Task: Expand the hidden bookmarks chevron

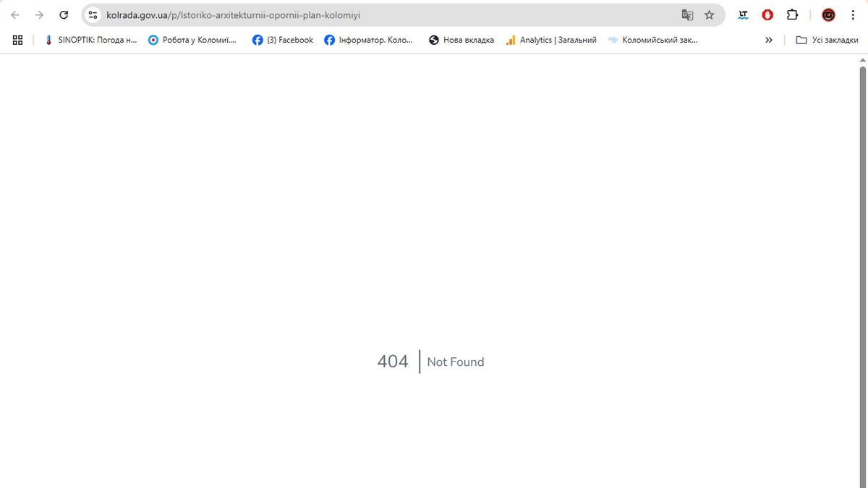Action: click(x=768, y=40)
